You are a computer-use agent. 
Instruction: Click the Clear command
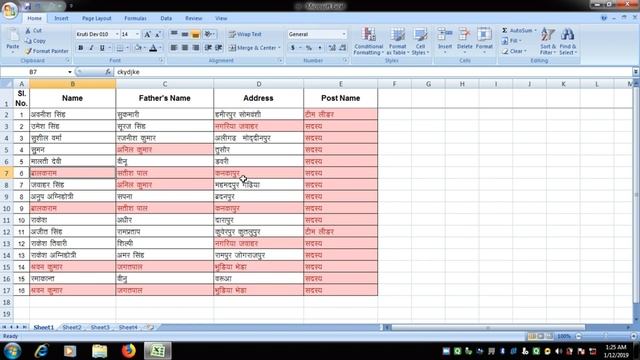coord(514,51)
